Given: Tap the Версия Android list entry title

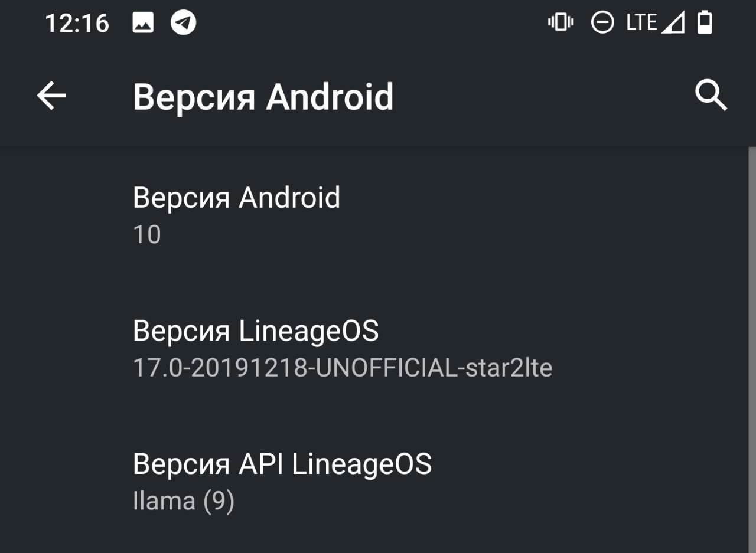Looking at the screenshot, I should pos(236,197).
